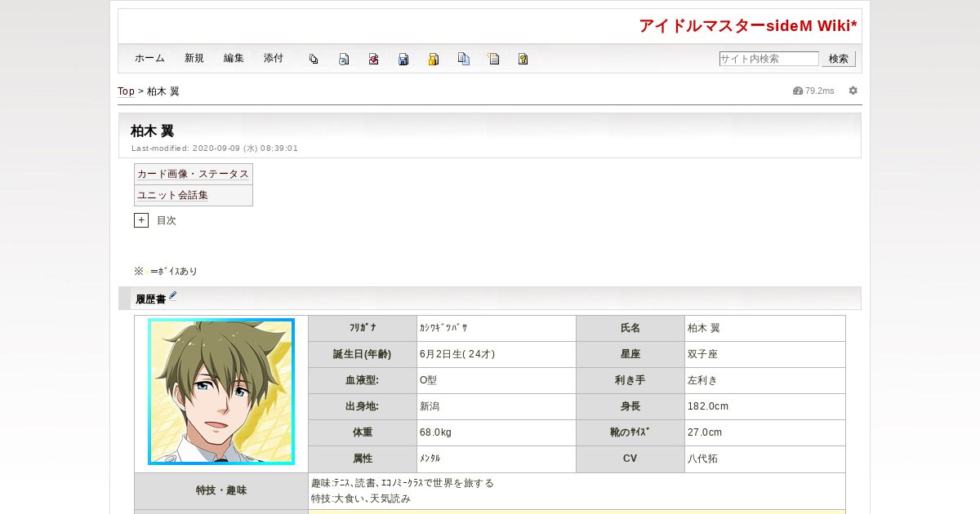
Task: Click the 星座 header cell
Action: 630,354
